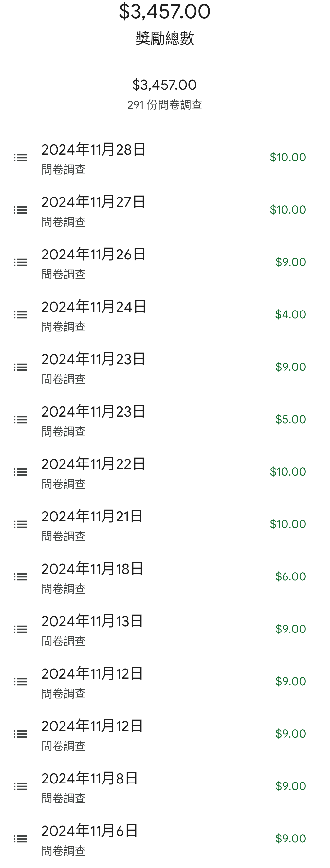The height and width of the screenshot is (868, 330).
Task: Click the list icon next to 2024年11月21日
Action: [21, 525]
